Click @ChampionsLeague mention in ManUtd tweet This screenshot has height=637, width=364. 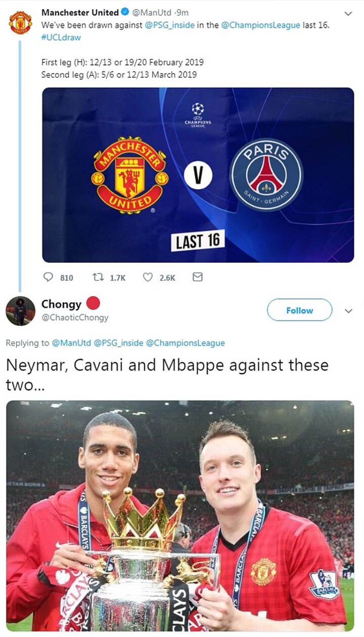260,25
